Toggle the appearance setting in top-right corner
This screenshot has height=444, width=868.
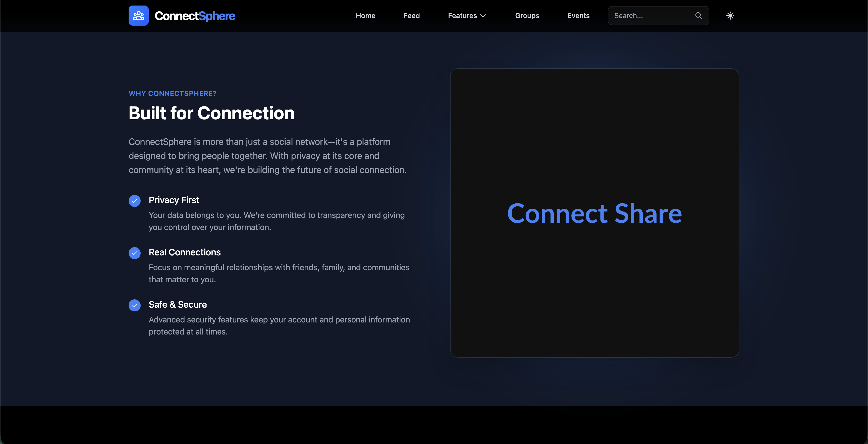click(x=730, y=16)
